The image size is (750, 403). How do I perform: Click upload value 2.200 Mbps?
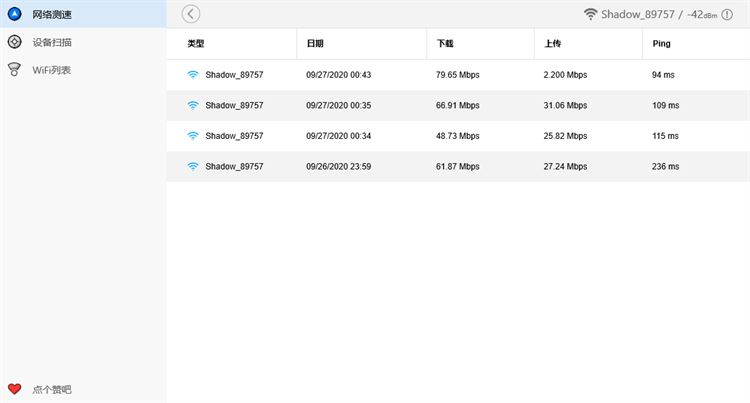tap(565, 75)
